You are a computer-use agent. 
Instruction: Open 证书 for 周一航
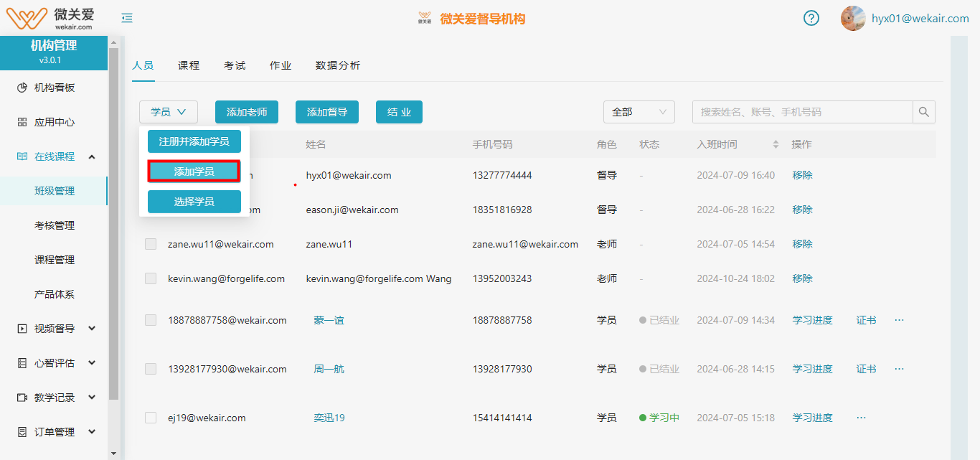point(866,369)
